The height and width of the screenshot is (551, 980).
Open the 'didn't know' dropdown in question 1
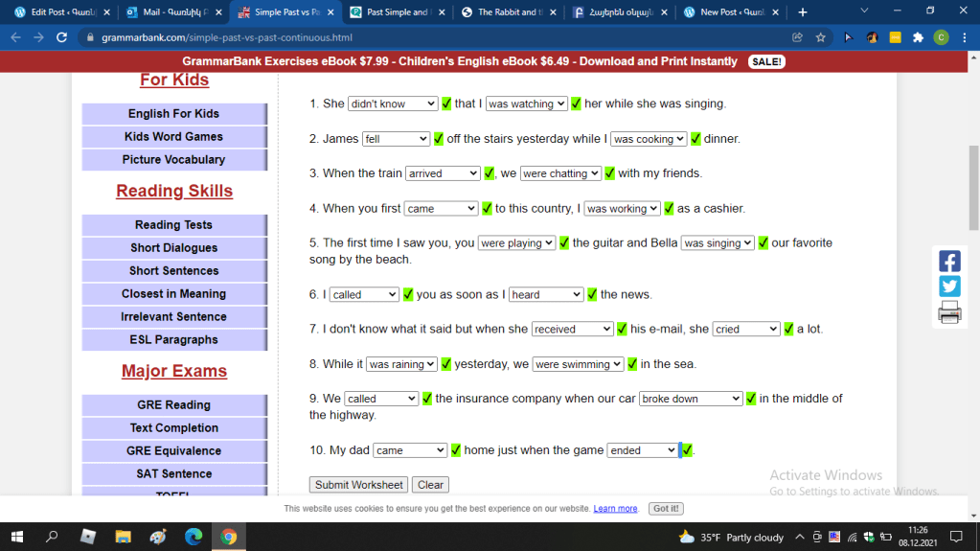tap(393, 103)
